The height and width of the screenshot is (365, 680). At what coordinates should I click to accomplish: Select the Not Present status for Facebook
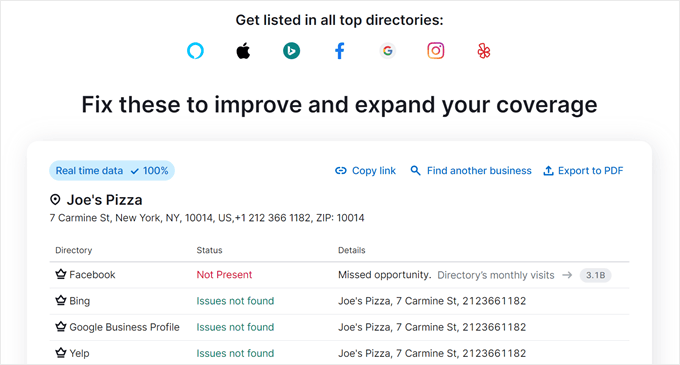click(224, 275)
